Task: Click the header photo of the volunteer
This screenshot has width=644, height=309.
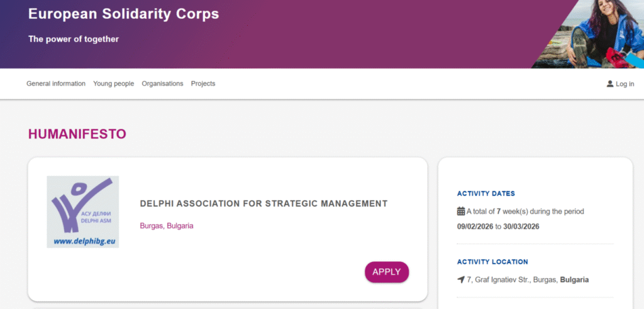Action: click(587, 35)
